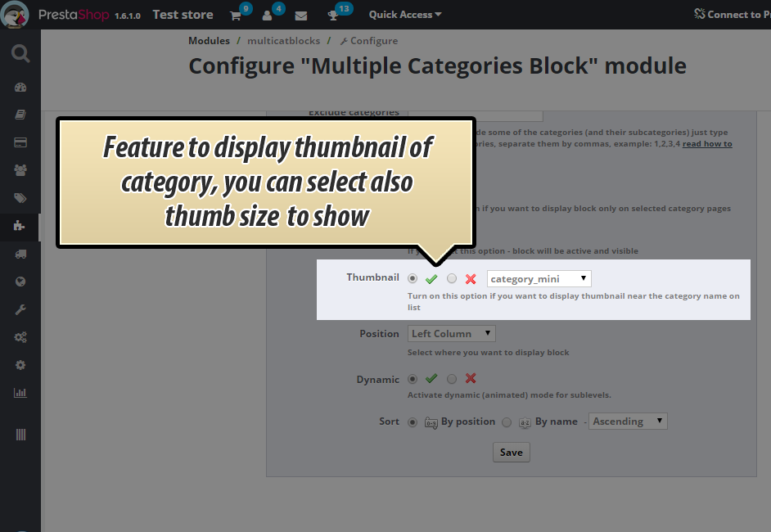The height and width of the screenshot is (532, 771).
Task: Open the Quick Access menu
Action: pos(404,15)
